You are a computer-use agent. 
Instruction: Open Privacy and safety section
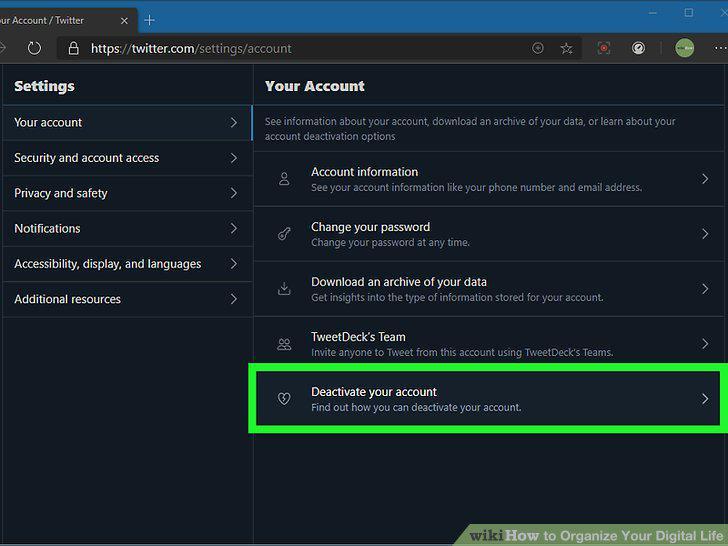click(128, 193)
